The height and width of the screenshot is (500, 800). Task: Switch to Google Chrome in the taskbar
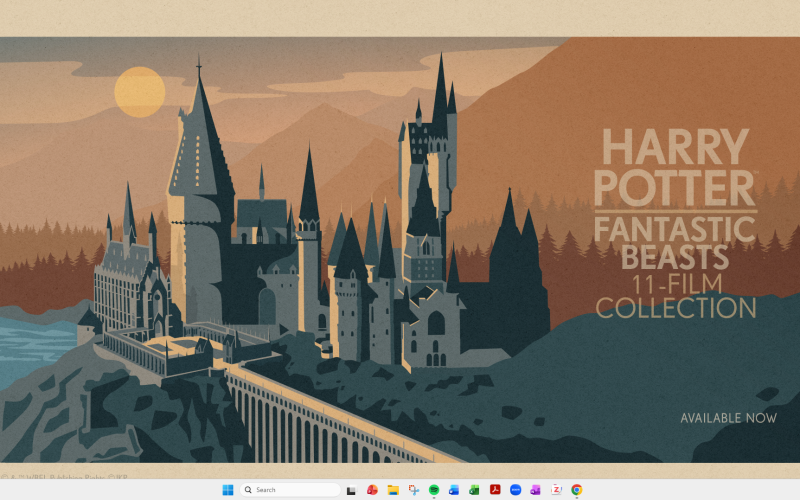[x=577, y=490]
